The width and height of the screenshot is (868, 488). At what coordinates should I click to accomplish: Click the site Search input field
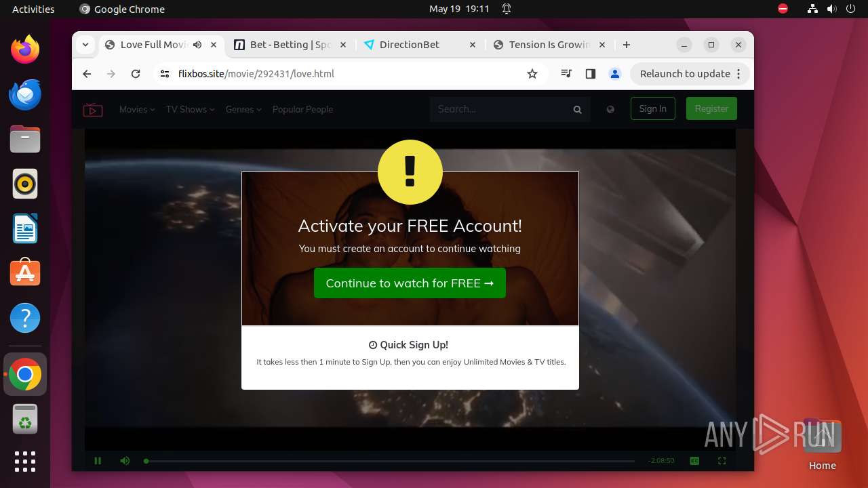pos(499,109)
